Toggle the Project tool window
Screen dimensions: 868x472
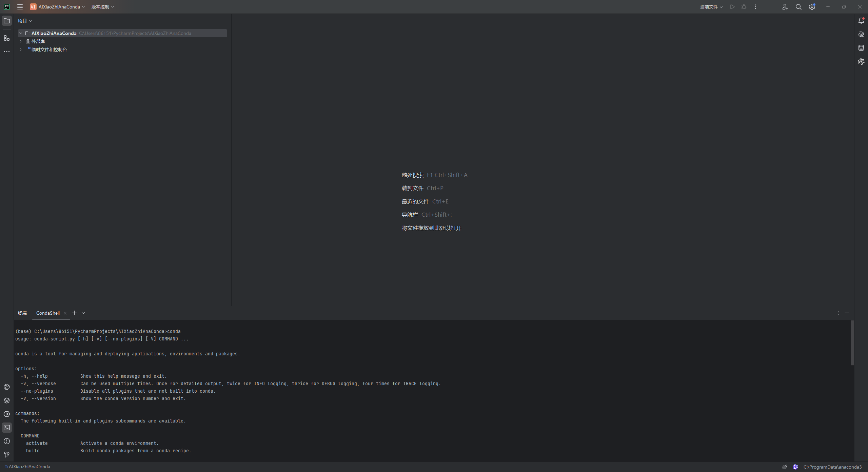point(7,21)
